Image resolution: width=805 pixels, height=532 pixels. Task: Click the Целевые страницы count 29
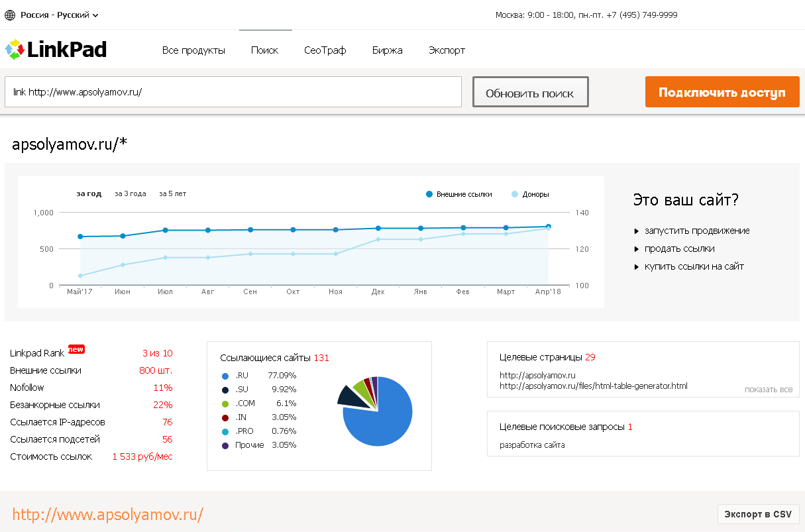(x=590, y=358)
